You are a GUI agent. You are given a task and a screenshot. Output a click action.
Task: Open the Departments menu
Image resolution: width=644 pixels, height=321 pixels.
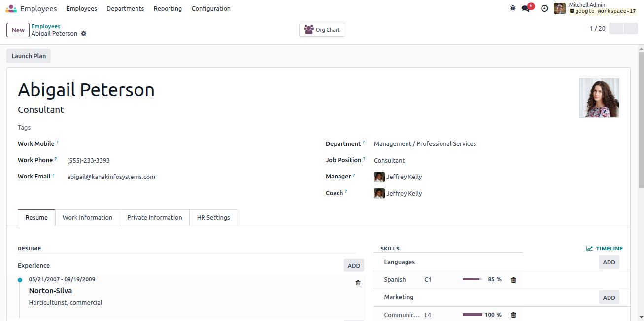click(125, 9)
